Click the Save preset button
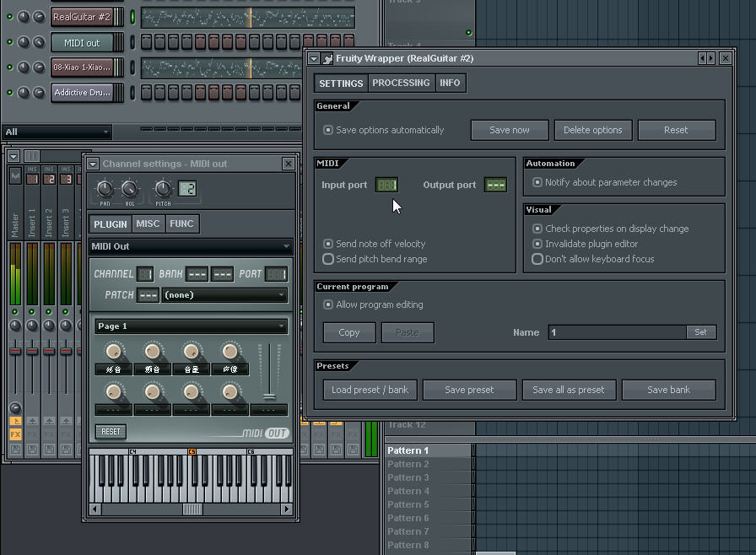756x555 pixels. coord(469,390)
